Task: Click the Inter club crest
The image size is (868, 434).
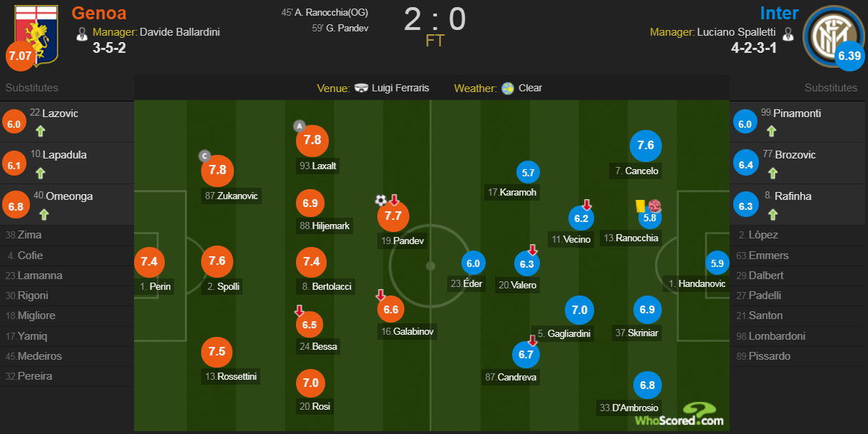Action: 833,35
